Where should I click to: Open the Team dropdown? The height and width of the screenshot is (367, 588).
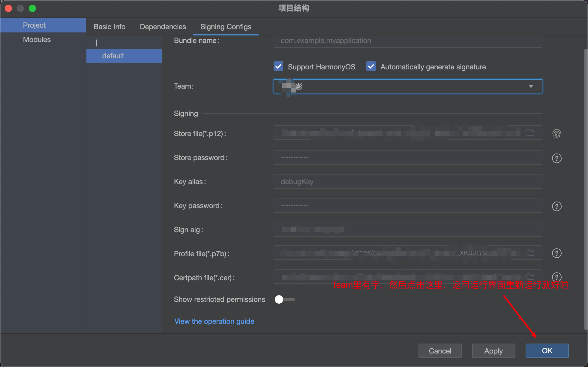click(531, 86)
